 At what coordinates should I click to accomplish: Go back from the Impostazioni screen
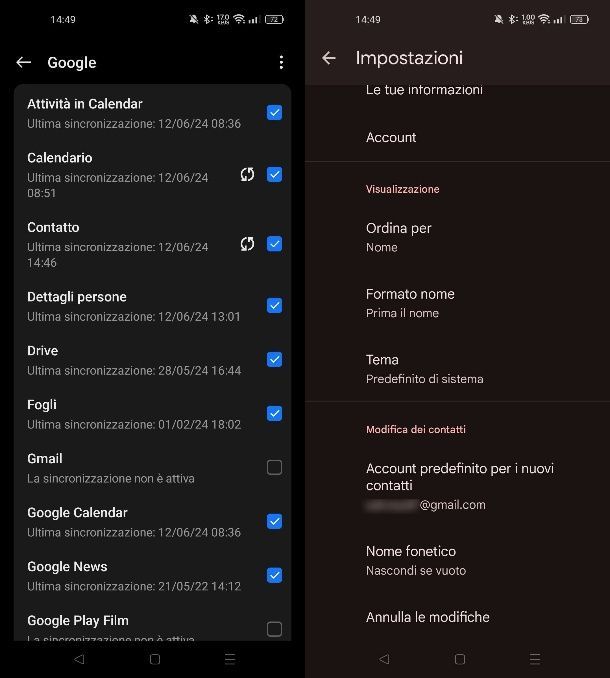tap(329, 58)
